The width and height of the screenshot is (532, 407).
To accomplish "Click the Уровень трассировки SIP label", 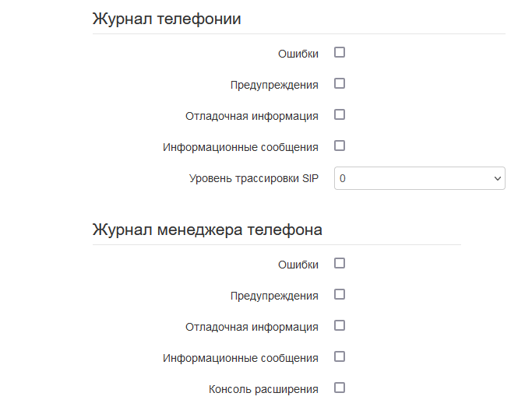I will (253, 178).
